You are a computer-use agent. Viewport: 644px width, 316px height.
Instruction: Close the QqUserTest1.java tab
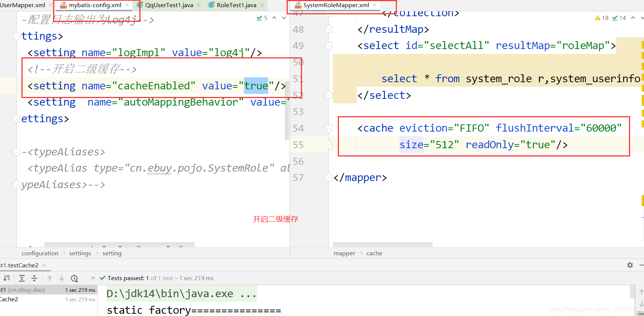coord(198,5)
